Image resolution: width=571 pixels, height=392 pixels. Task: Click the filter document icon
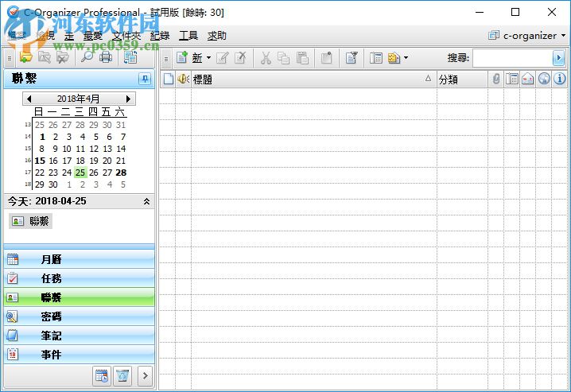click(x=352, y=57)
